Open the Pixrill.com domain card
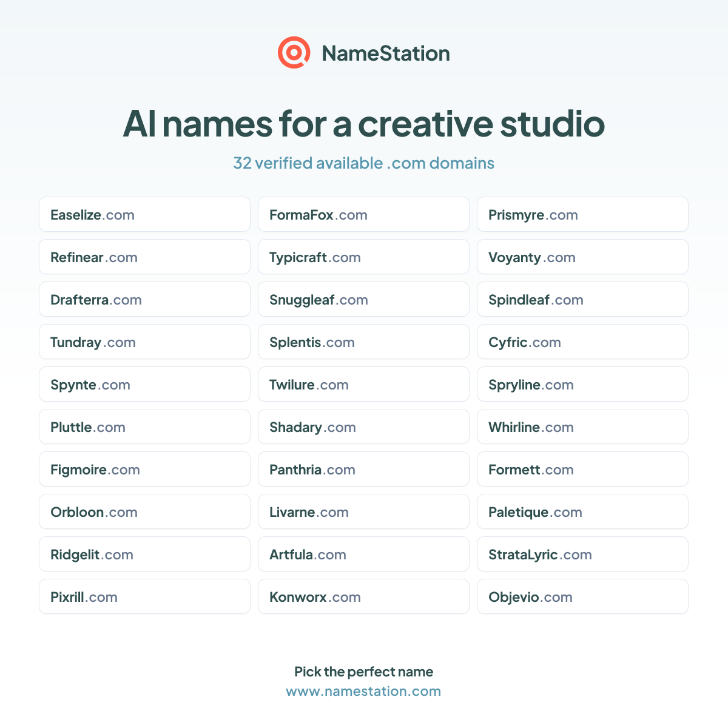The height and width of the screenshot is (728, 728). 144,596
